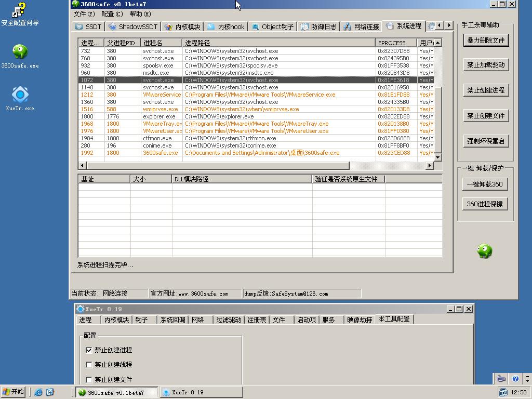Click the 禁止加载驱动 button
Screen dimensions: 532x399
click(486, 65)
